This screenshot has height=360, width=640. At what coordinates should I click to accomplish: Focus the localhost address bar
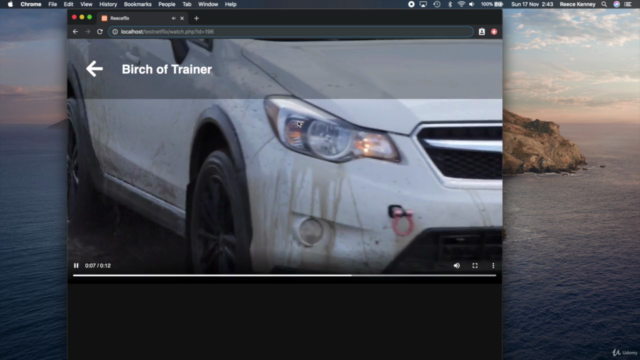pyautogui.click(x=291, y=32)
